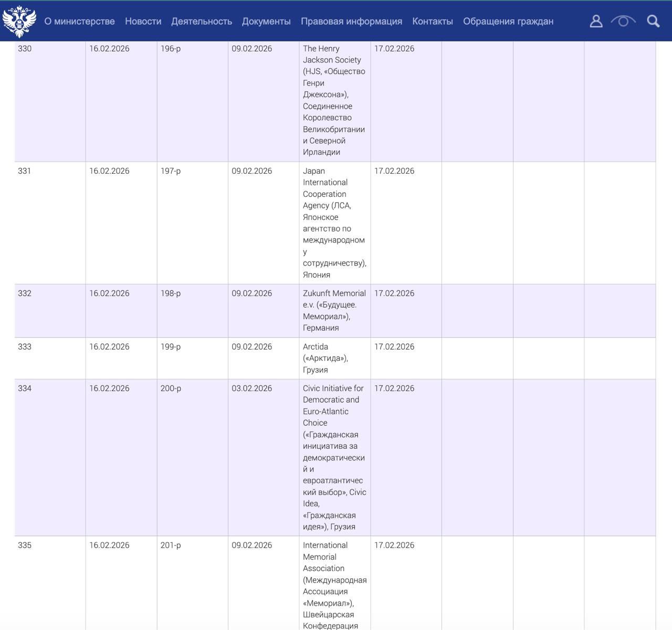The width and height of the screenshot is (672, 630).
Task: Select 'Контакты' in the top navigation
Action: click(x=432, y=22)
